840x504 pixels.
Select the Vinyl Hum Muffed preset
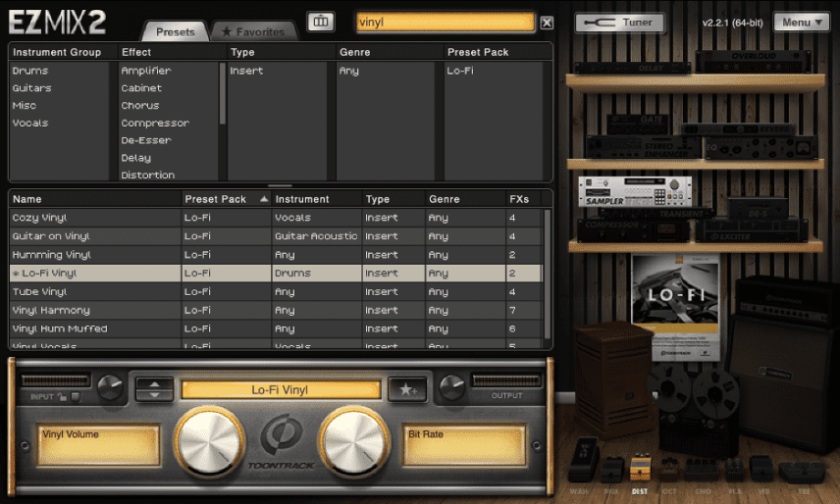coord(276,328)
